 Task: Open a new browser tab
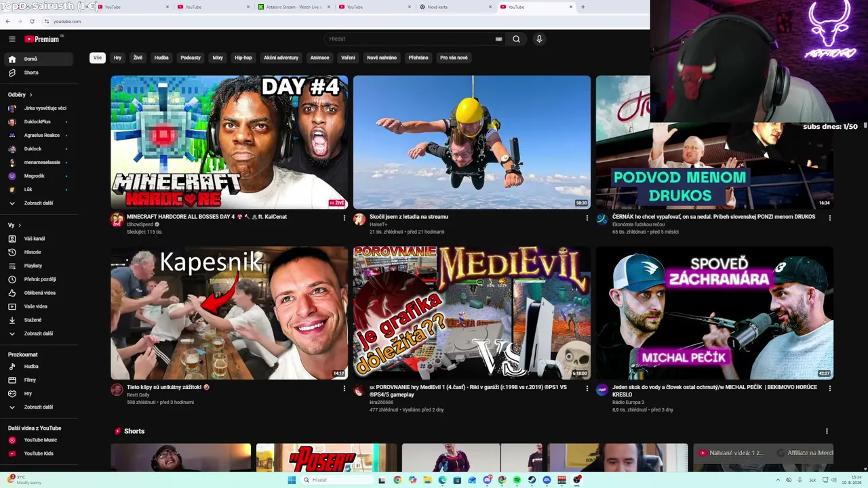click(583, 7)
